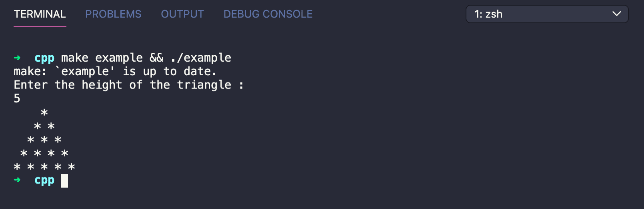Click the "is up to date." make output line
The height and width of the screenshot is (209, 644).
coord(169,72)
